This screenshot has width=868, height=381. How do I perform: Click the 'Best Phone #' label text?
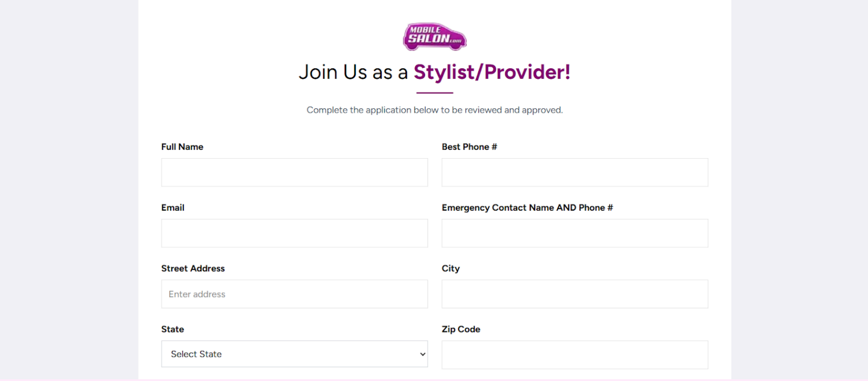point(469,147)
